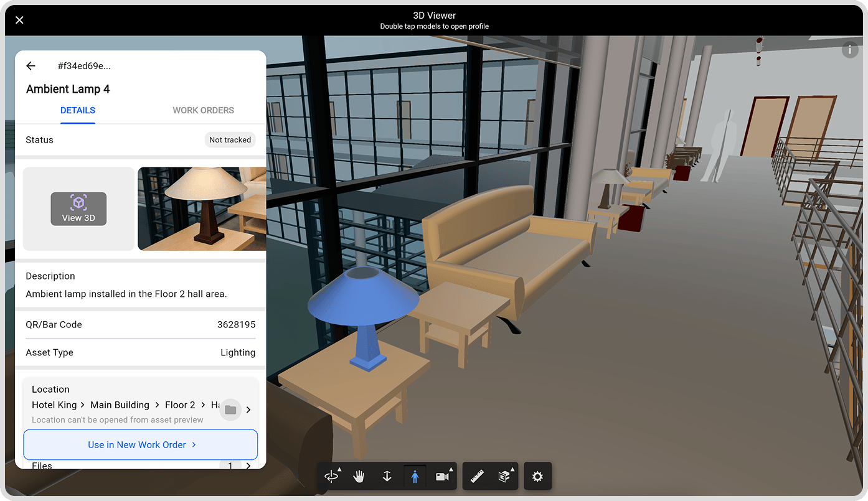
Task: Click the info icon in viewer corner
Action: coord(850,50)
